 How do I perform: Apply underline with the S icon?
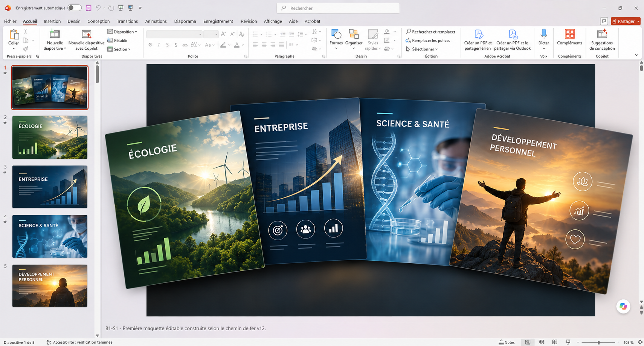pos(167,45)
